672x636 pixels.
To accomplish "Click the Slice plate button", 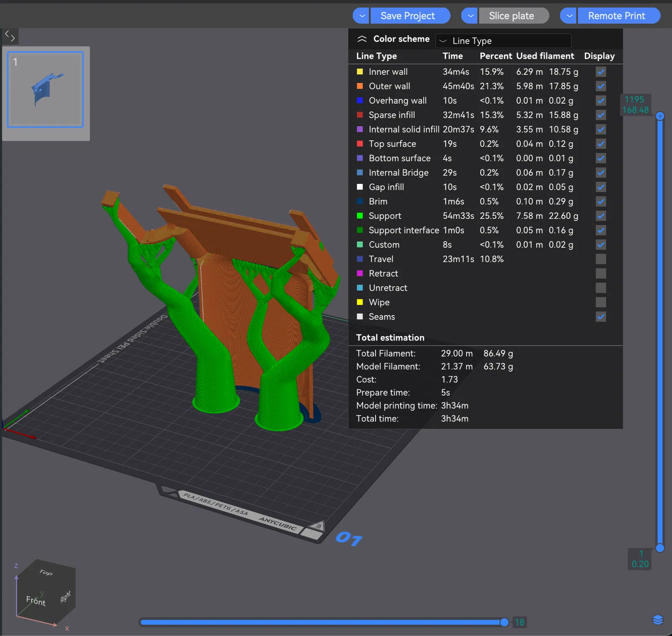I will click(514, 16).
